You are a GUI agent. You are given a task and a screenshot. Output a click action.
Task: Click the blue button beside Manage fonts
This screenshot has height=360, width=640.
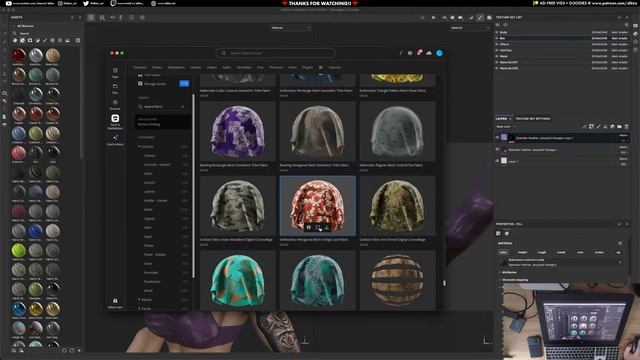tap(184, 83)
